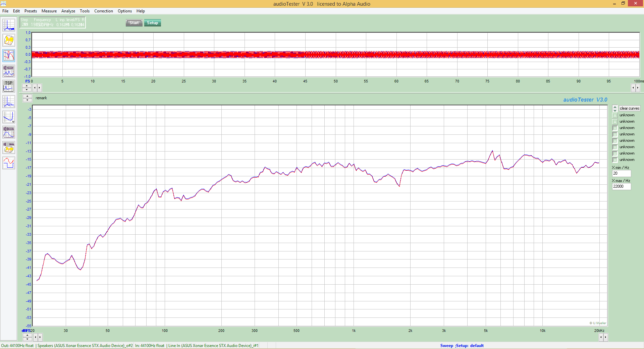
Task: Open the speaker impedance measurement icon
Action: click(x=9, y=71)
